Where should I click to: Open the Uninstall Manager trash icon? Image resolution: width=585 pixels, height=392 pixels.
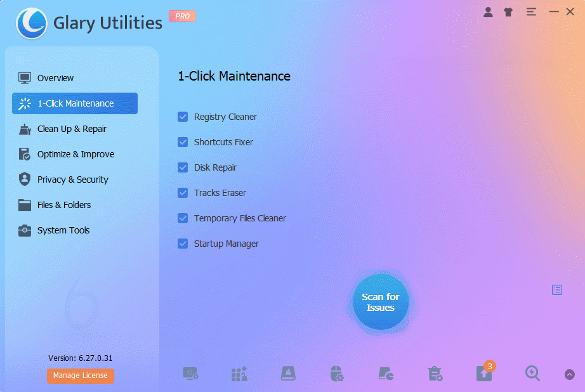pos(435,374)
